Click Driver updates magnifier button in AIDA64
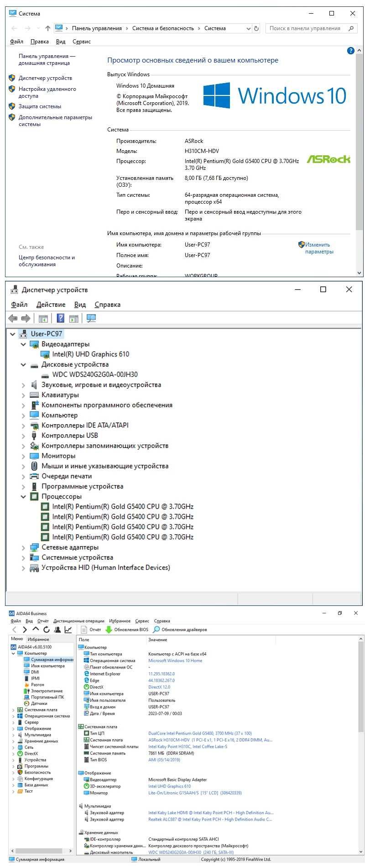370x868 pixels. (180, 630)
